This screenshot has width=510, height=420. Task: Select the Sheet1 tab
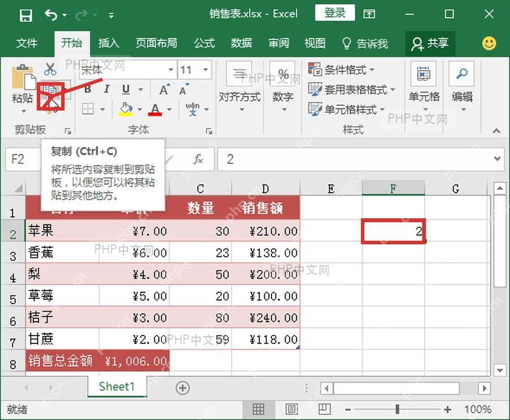(x=116, y=387)
